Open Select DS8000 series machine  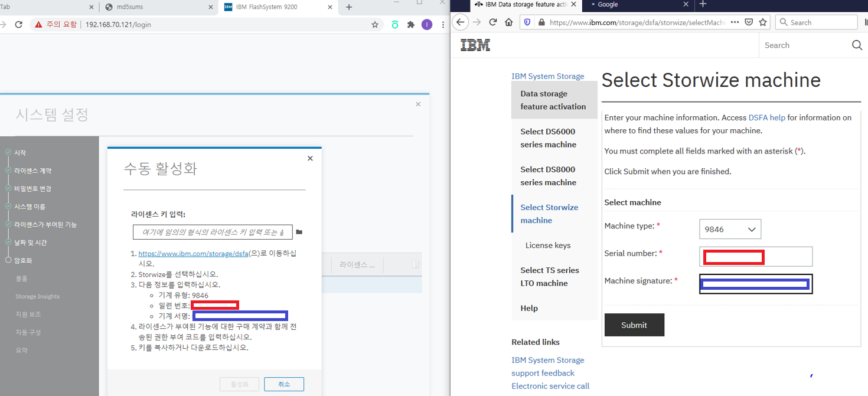point(554,176)
